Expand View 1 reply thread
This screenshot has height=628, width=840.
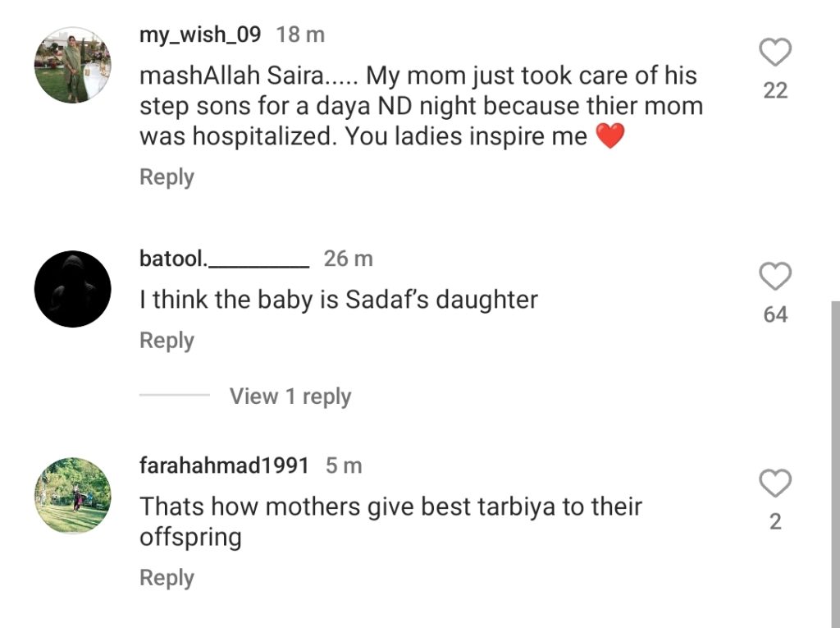click(x=290, y=397)
